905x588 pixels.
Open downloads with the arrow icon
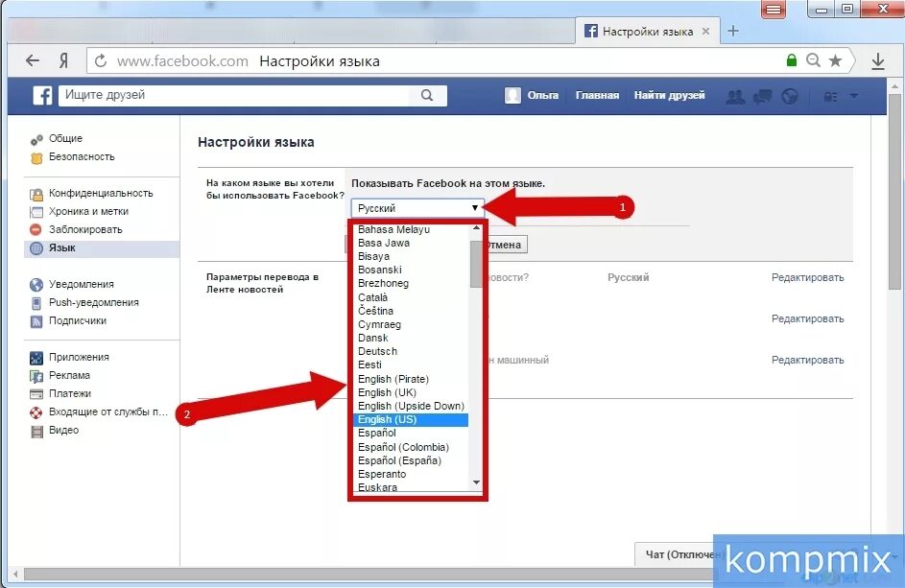[878, 60]
